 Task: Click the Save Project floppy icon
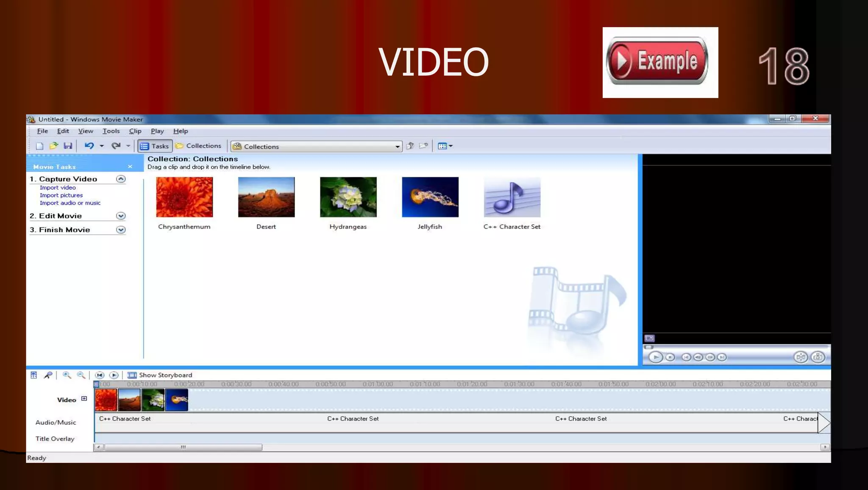click(68, 146)
